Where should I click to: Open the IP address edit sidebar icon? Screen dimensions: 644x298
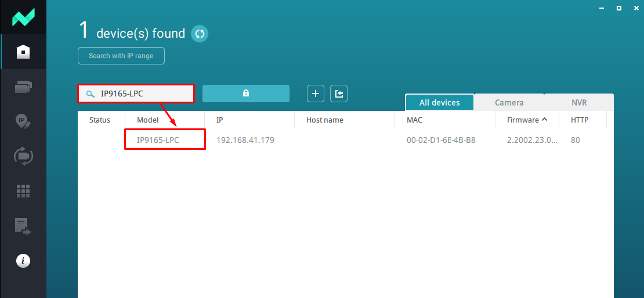(x=23, y=121)
